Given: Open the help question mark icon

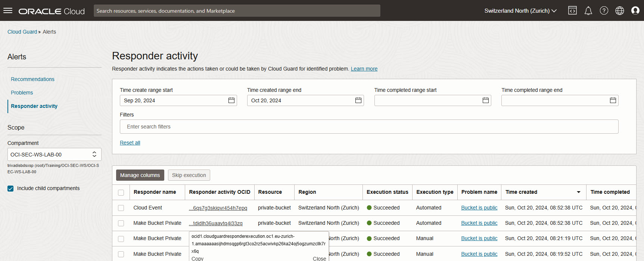Looking at the screenshot, I should tap(604, 10).
